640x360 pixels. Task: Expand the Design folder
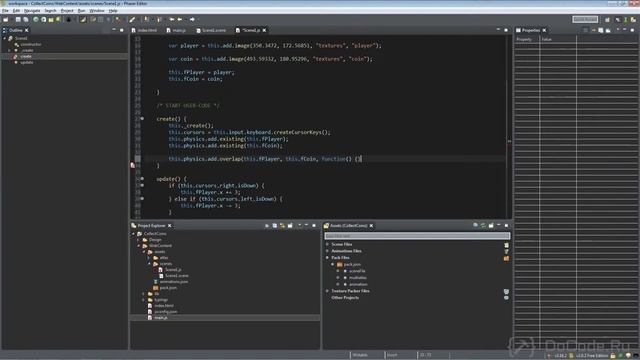coord(139,240)
